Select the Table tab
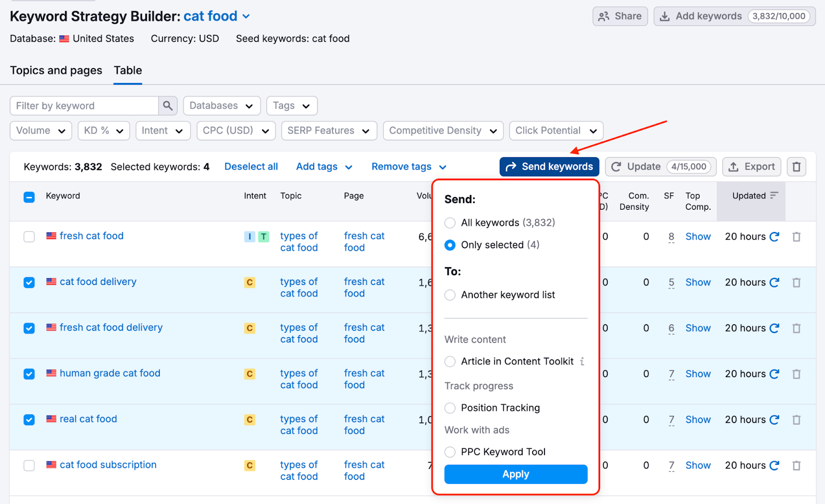825x504 pixels. [x=127, y=71]
